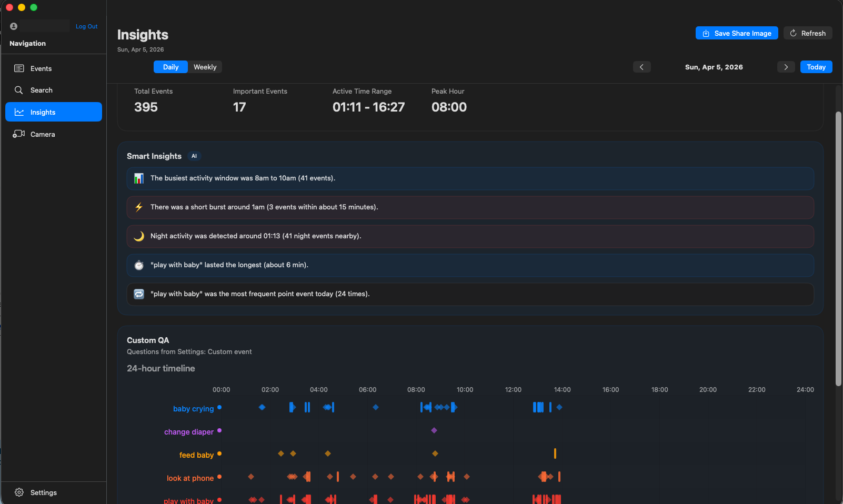The image size is (843, 504).
Task: Switch to the Weekly tab
Action: pos(205,67)
